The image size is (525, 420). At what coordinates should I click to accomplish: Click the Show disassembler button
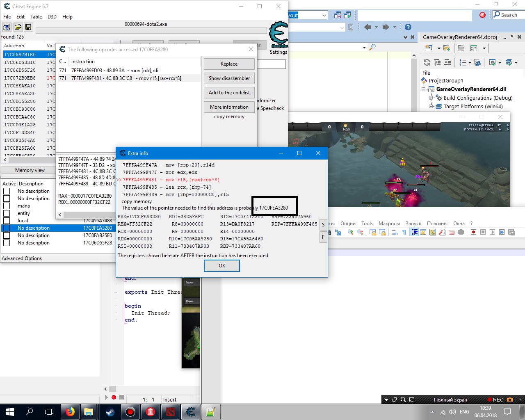coord(229,78)
